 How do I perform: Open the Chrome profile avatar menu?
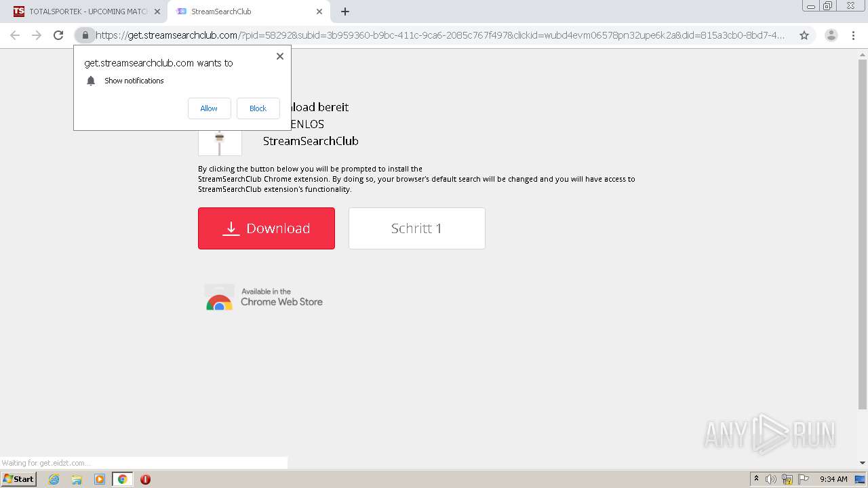pos(831,35)
